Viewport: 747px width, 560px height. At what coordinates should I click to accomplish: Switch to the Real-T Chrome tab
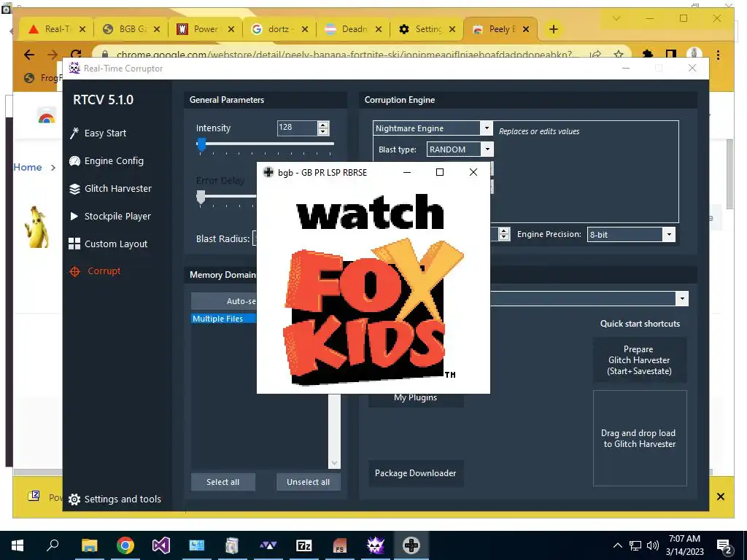tap(57, 29)
